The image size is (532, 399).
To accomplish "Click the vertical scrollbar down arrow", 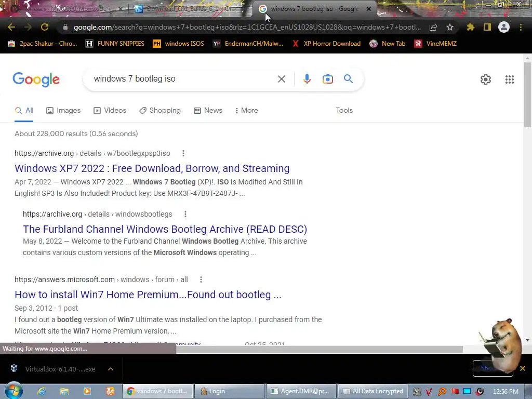I will click(x=527, y=340).
